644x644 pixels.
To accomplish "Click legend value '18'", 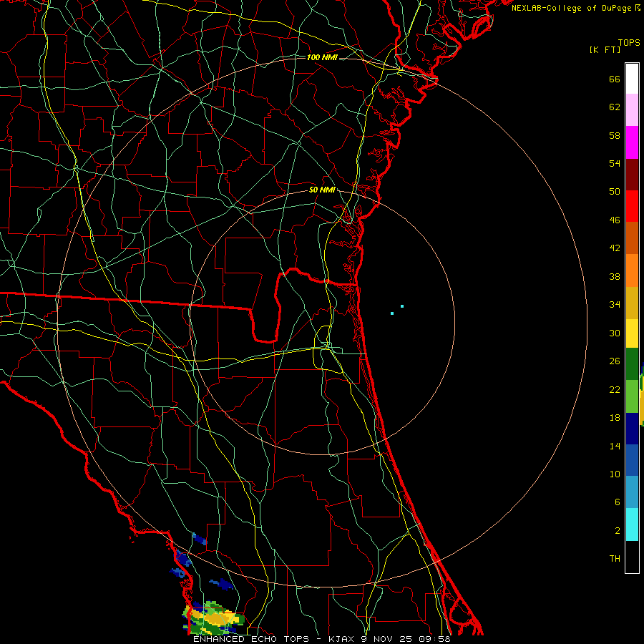I will 615,418.
